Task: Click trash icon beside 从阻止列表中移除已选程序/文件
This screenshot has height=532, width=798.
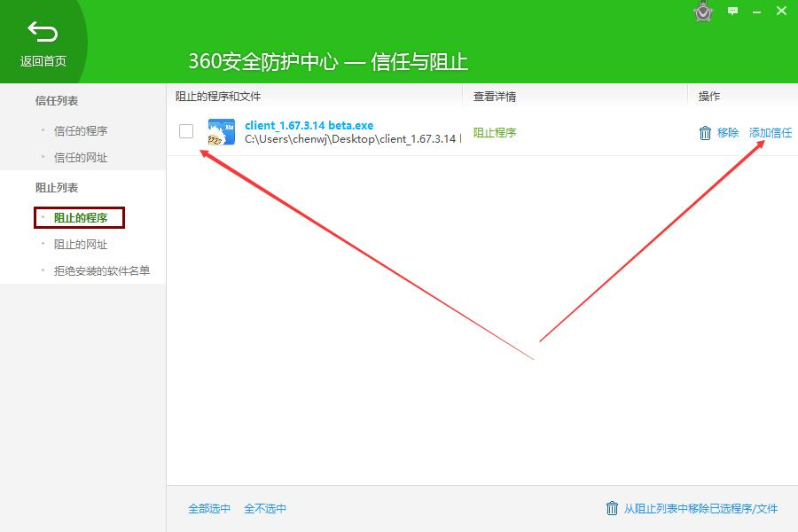Action: click(612, 508)
